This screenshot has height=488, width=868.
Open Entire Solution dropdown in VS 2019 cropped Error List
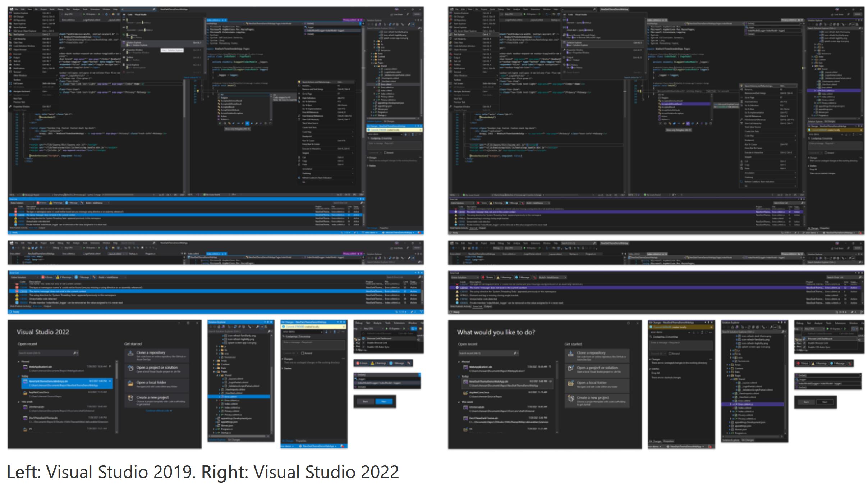click(24, 277)
